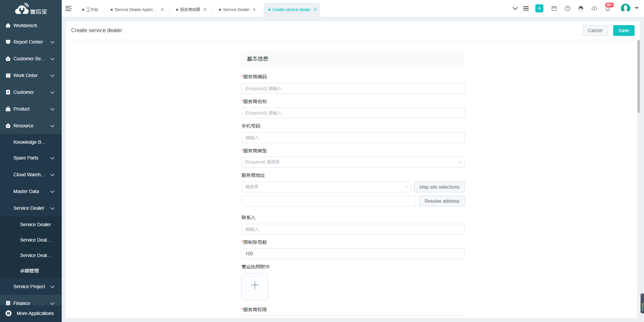Focus the 联系人 input field
This screenshot has height=322, width=644.
pyautogui.click(x=353, y=229)
